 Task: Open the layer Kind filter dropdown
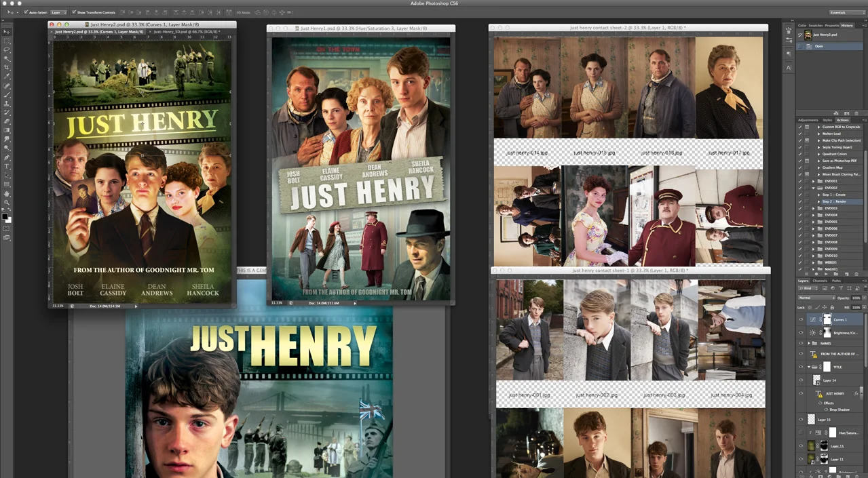click(x=808, y=288)
